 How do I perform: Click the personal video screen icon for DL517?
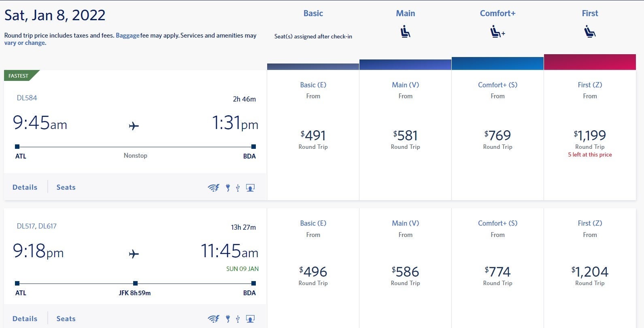250,319
